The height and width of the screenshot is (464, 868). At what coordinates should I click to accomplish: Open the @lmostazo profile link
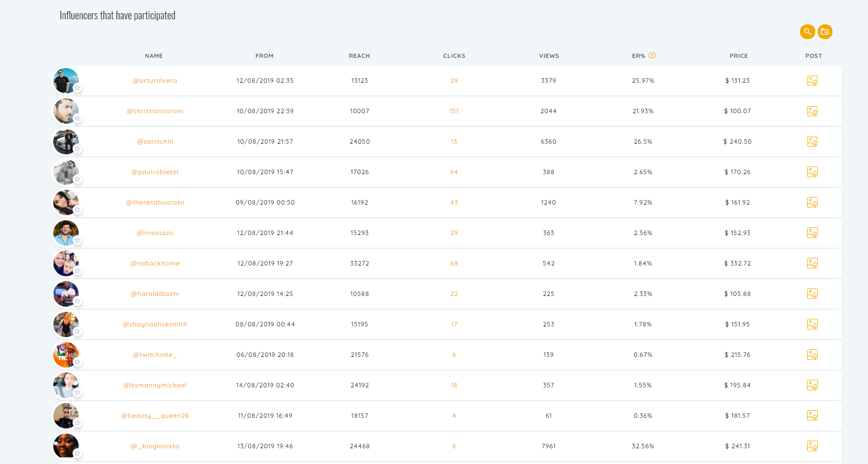click(x=155, y=233)
